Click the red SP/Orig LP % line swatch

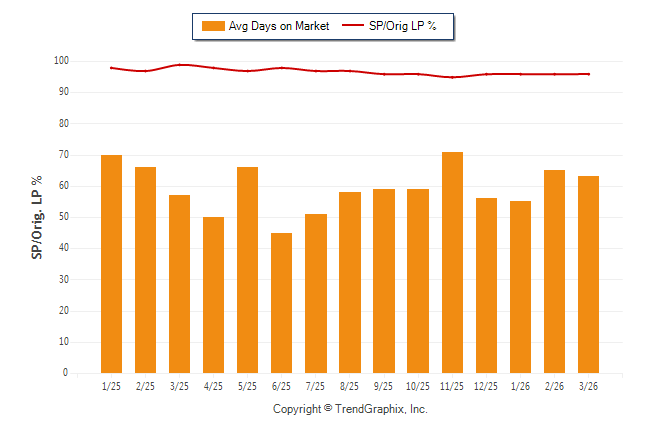352,25
